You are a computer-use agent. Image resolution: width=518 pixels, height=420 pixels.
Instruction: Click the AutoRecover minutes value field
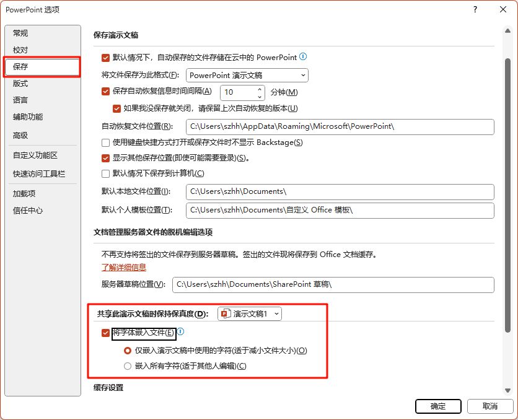(239, 92)
